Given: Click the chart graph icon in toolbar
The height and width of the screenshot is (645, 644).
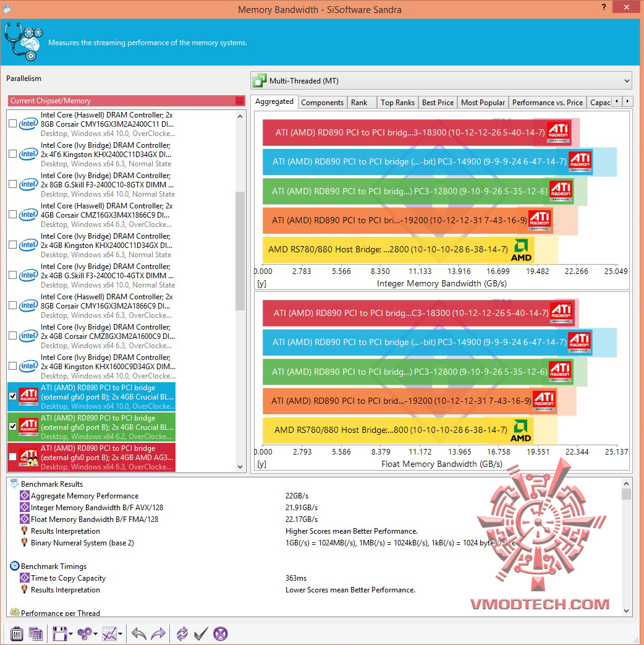Looking at the screenshot, I should point(109,634).
